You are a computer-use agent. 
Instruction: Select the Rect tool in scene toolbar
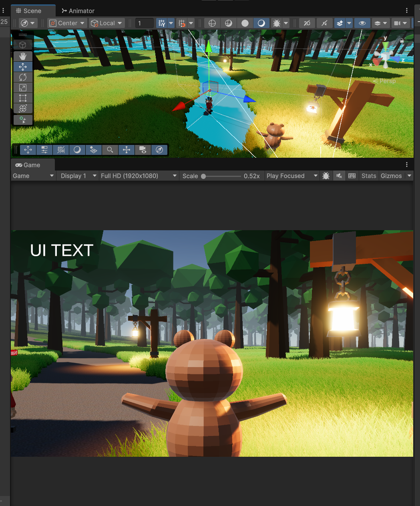tap(23, 98)
